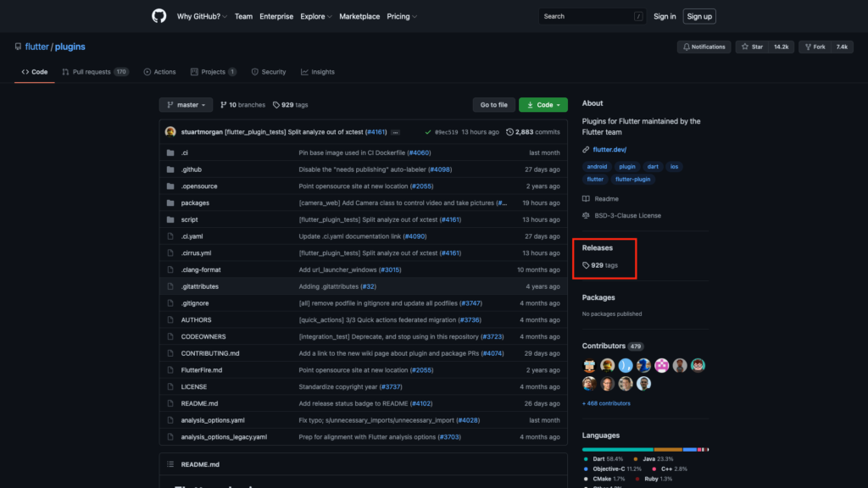This screenshot has height=488, width=868.
Task: View the 10 branches link
Action: (x=242, y=104)
